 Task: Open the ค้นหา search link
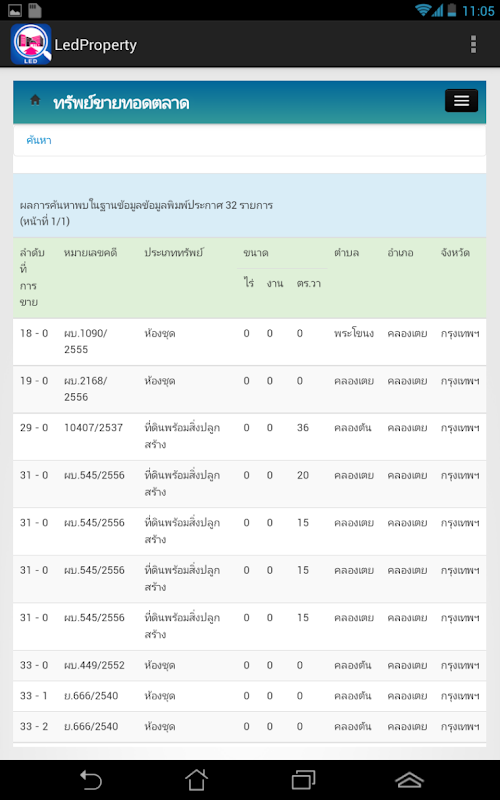tap(39, 140)
